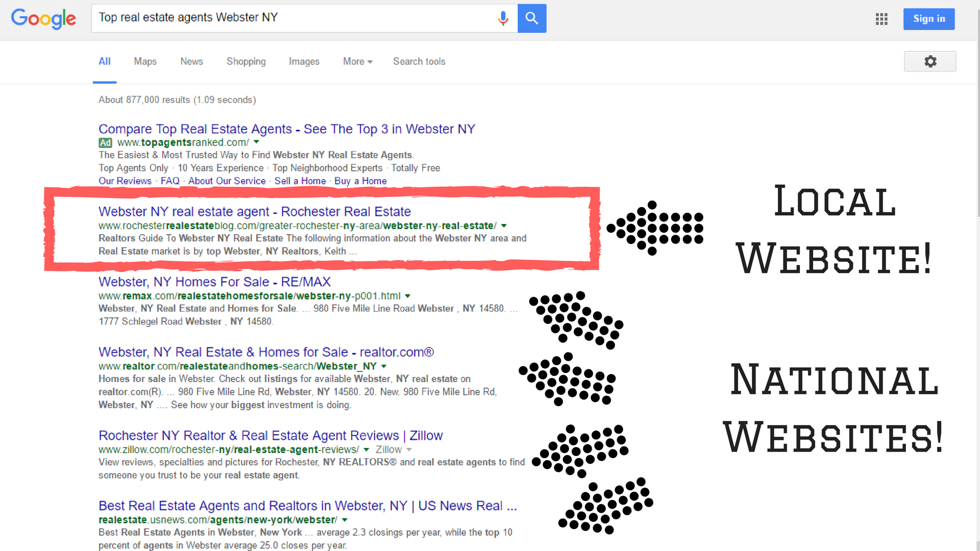Expand arrow next to realestate.usnews.com URL
980x551 pixels.
pos(345,520)
